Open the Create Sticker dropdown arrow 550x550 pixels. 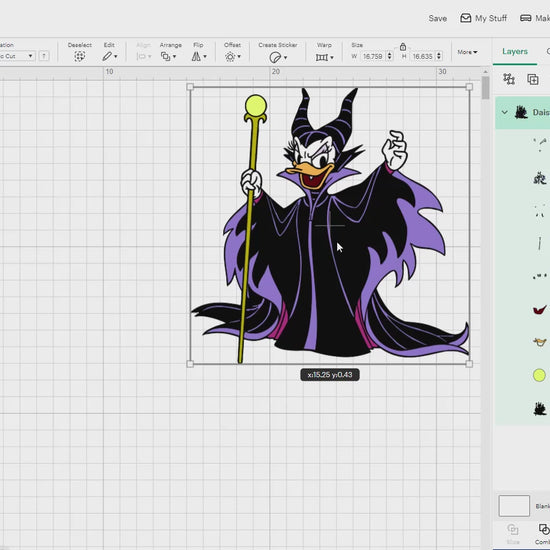(286, 57)
